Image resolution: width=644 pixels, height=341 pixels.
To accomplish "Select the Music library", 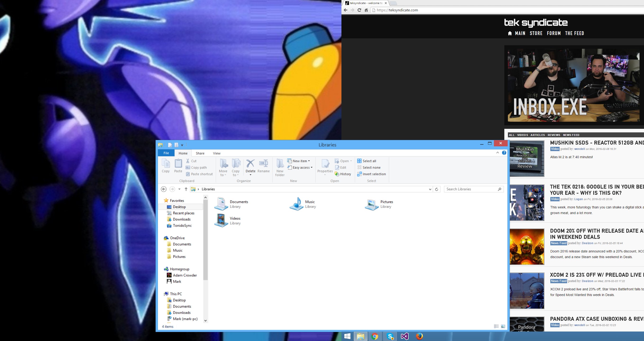I will coord(303,204).
